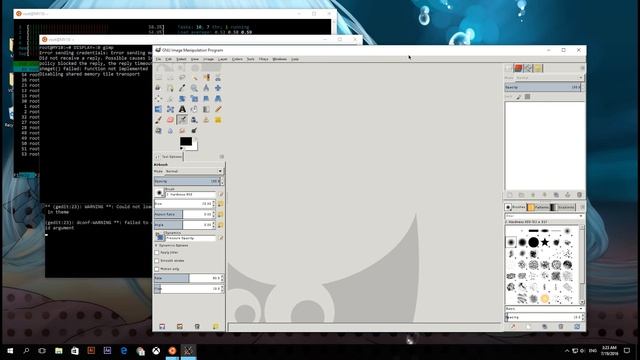Viewport: 640px width, 360px height.
Task: Select the Shear tool
Action: click(206, 98)
